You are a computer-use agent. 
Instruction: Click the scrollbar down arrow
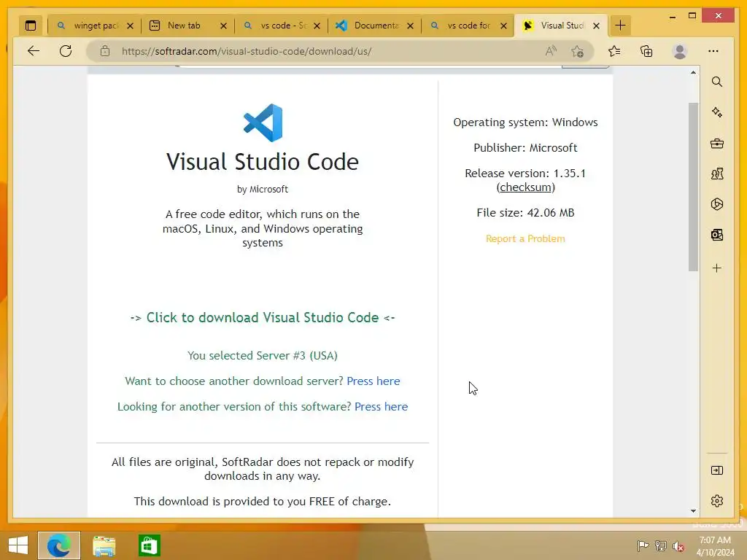pos(693,511)
